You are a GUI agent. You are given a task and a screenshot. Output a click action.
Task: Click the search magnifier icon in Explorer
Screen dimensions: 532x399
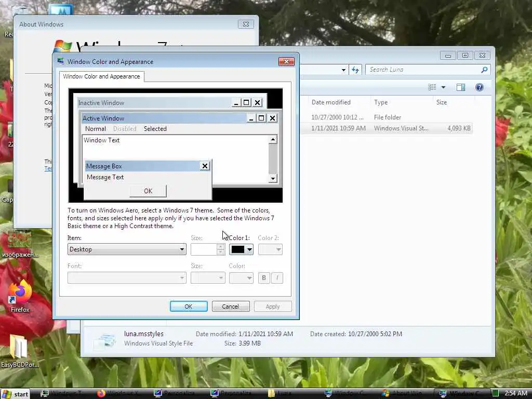pyautogui.click(x=484, y=70)
